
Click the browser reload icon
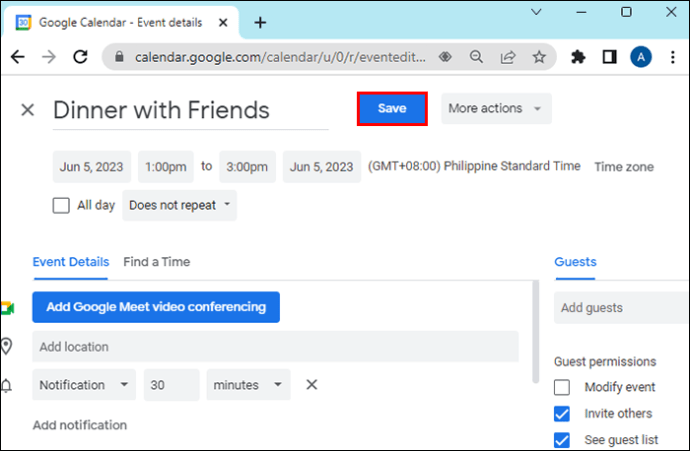tap(80, 57)
